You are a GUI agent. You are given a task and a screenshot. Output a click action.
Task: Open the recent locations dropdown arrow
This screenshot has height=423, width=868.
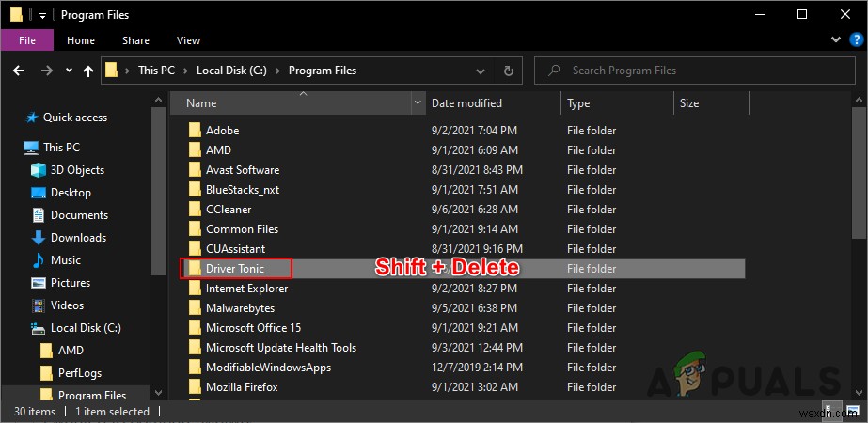pos(69,70)
